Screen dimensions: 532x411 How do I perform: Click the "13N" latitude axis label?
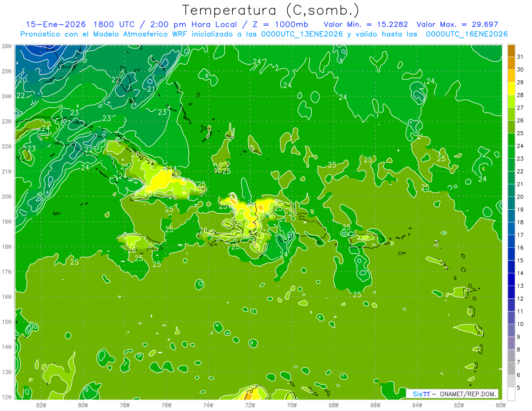coord(6,372)
